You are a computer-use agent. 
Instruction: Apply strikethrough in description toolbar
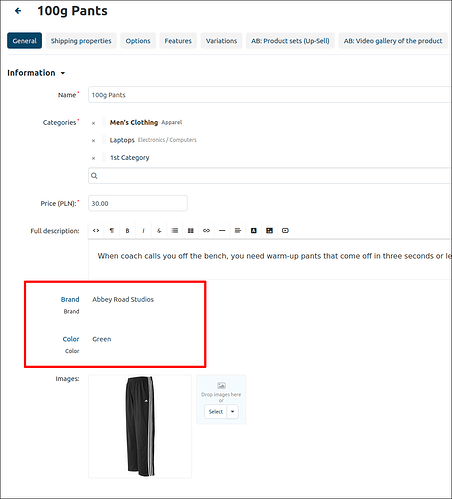pyautogui.click(x=159, y=231)
